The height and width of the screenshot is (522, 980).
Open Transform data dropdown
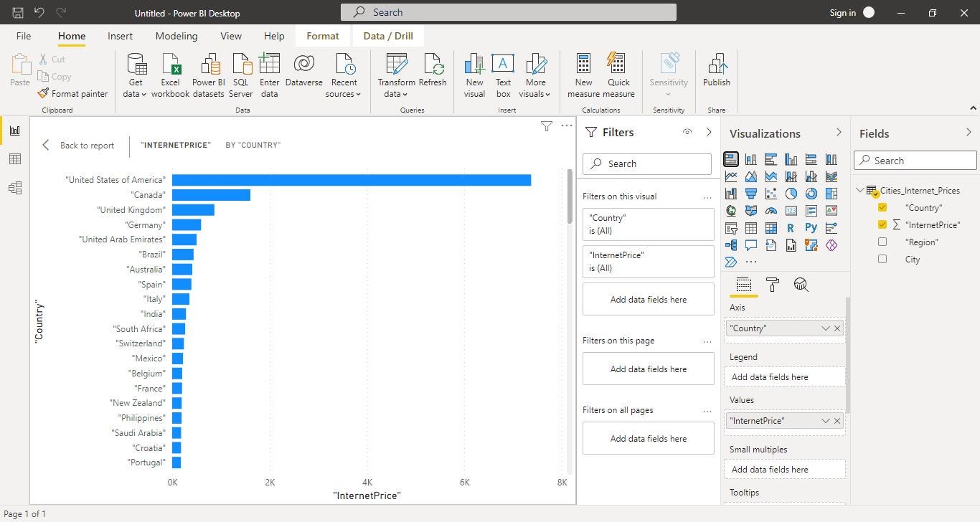[404, 95]
